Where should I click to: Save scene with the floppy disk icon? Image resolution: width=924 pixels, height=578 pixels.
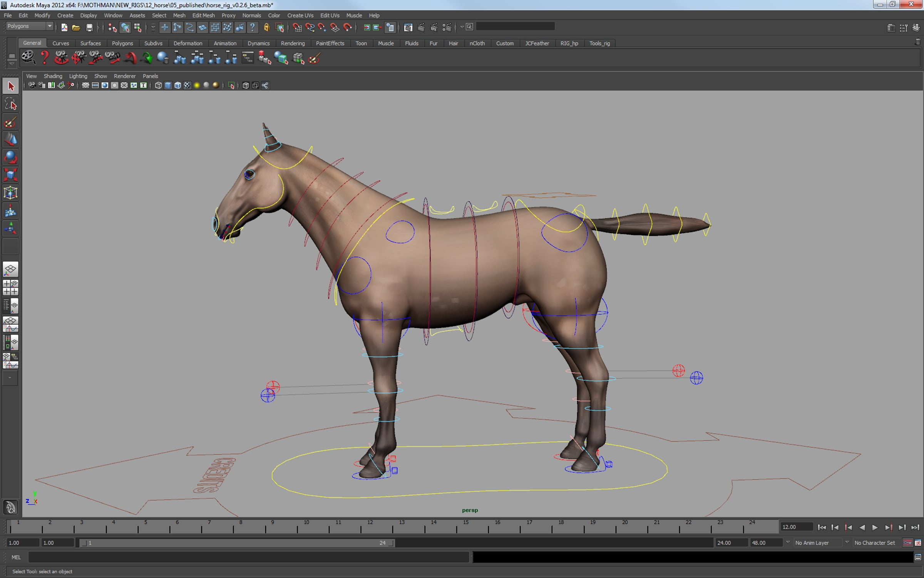point(89,27)
